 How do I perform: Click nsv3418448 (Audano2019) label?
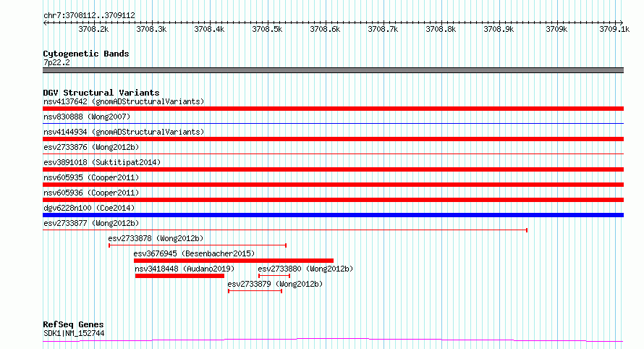[x=185, y=269]
